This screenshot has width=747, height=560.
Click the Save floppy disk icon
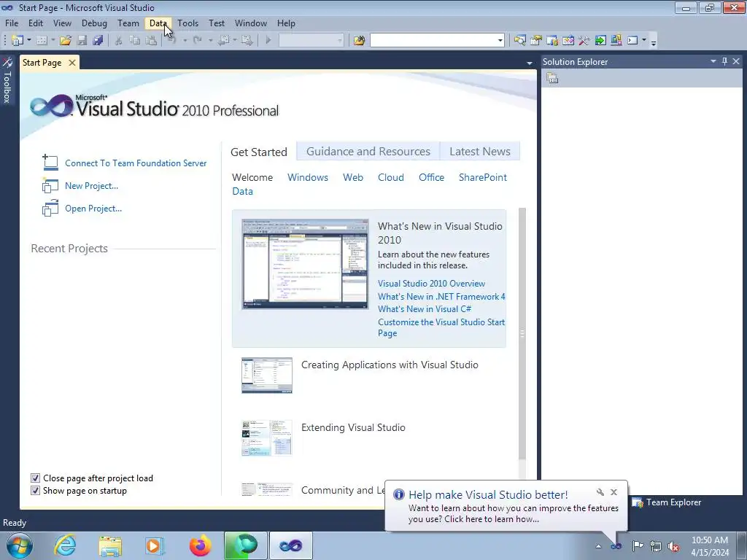(82, 41)
